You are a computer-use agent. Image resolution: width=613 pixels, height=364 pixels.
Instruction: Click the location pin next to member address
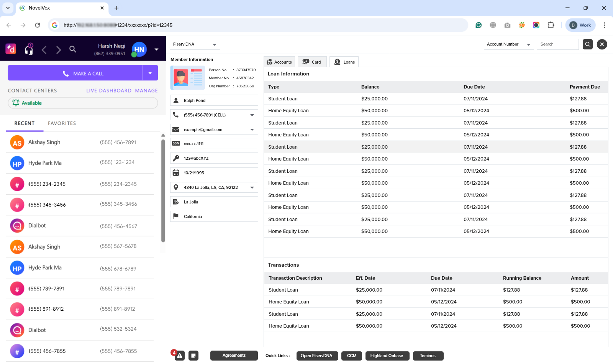click(x=176, y=187)
